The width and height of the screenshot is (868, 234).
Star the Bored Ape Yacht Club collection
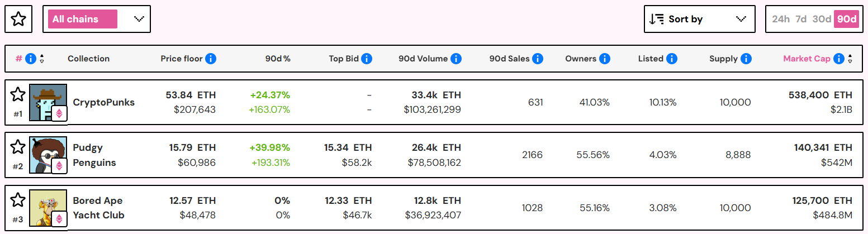click(18, 200)
